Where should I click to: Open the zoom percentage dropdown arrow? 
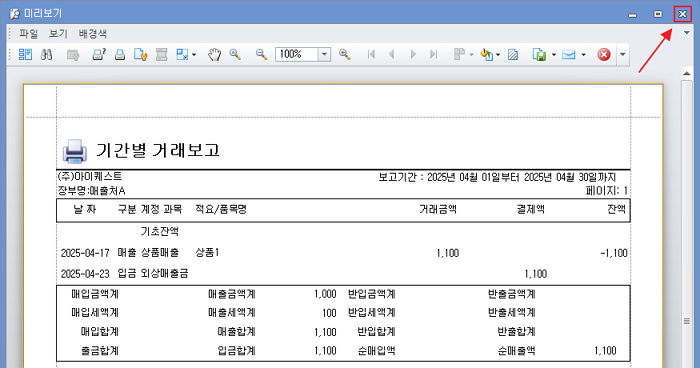pos(325,54)
